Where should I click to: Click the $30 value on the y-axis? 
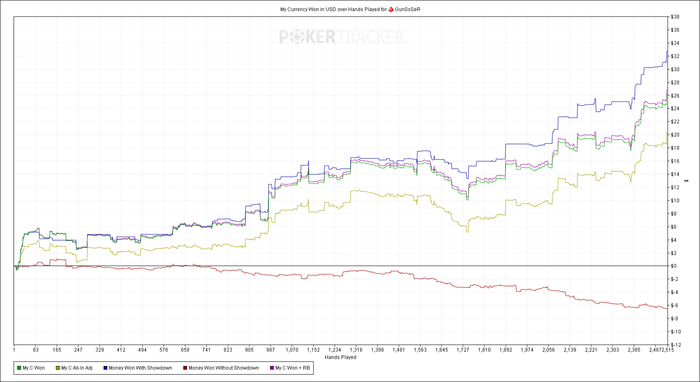pyautogui.click(x=675, y=69)
